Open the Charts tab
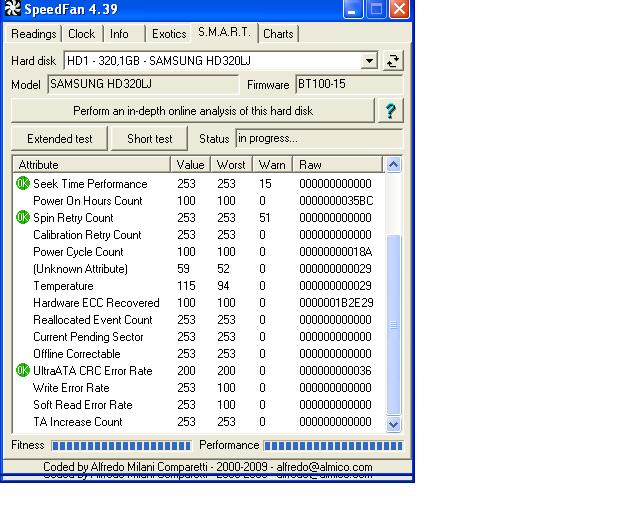This screenshot has height=512, width=640. 278,34
